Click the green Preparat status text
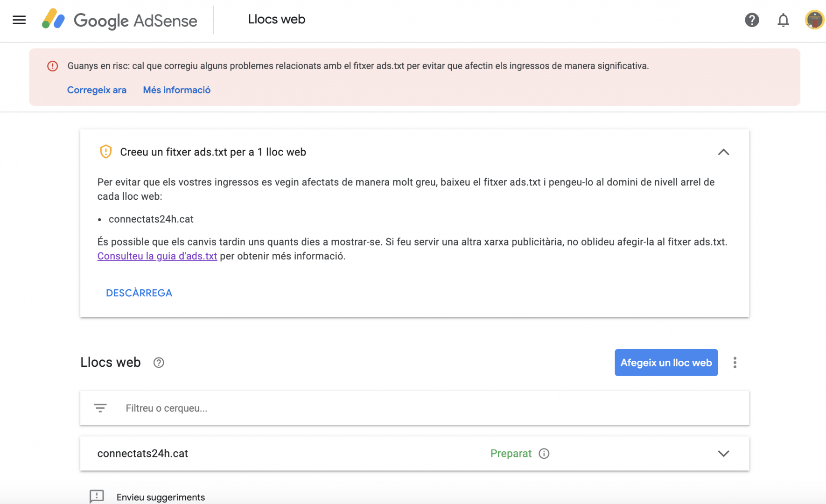This screenshot has height=504, width=826. [x=511, y=454]
